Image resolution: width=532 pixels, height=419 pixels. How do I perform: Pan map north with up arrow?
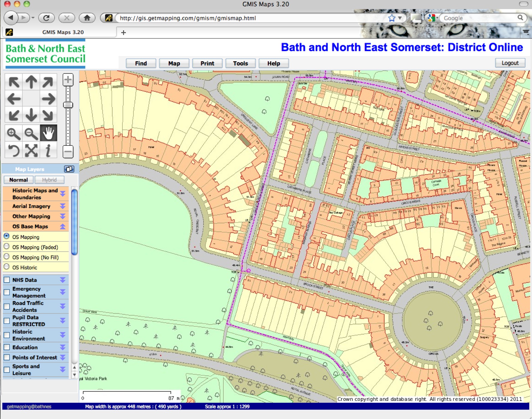31,82
